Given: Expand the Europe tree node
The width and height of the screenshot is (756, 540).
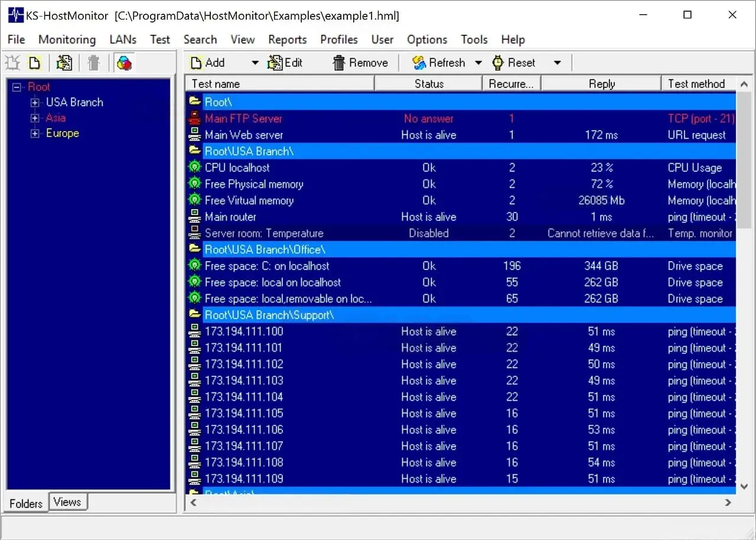Looking at the screenshot, I should (35, 134).
